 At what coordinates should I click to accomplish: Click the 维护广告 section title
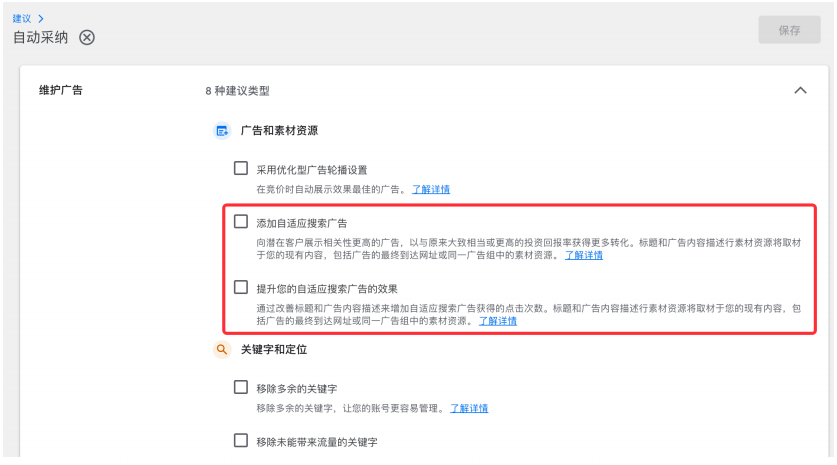click(x=60, y=90)
